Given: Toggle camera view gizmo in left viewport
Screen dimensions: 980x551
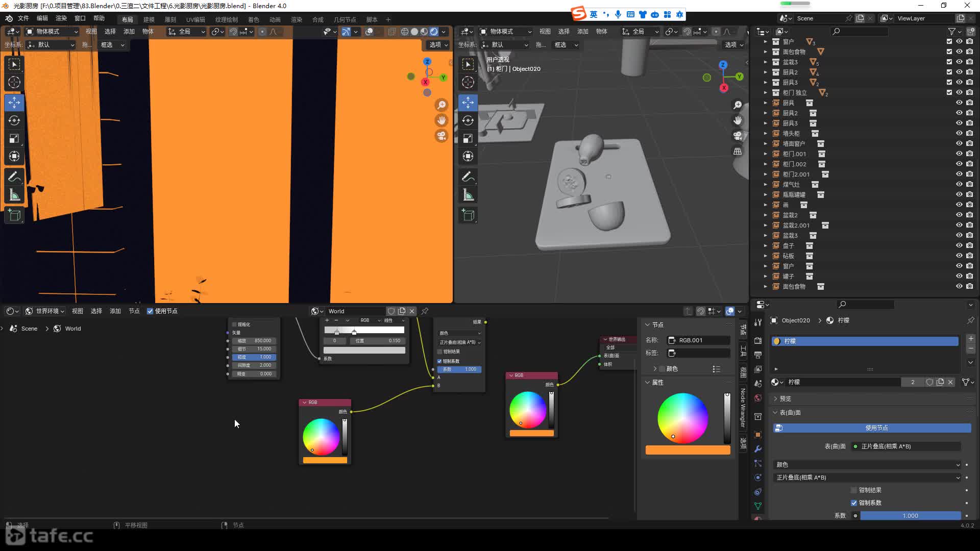Looking at the screenshot, I should [x=442, y=136].
